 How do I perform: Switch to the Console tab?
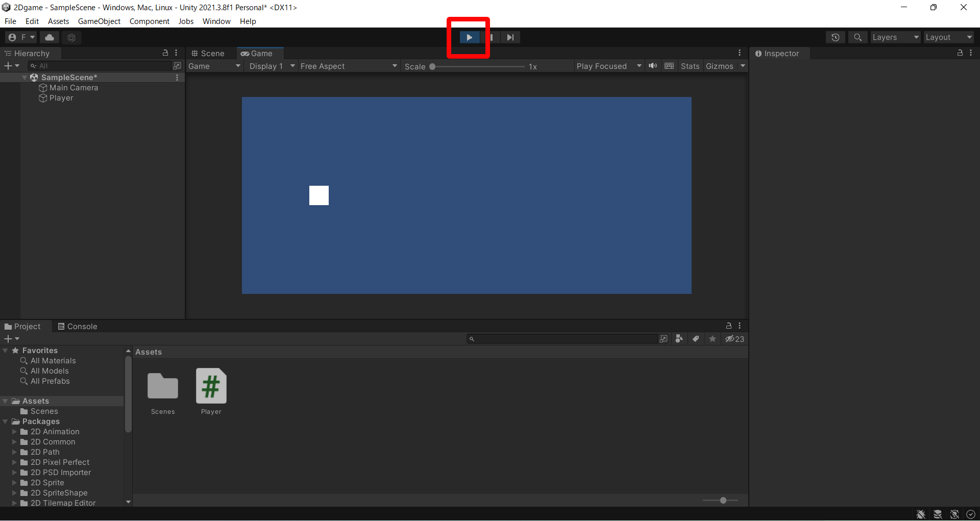pyautogui.click(x=82, y=326)
